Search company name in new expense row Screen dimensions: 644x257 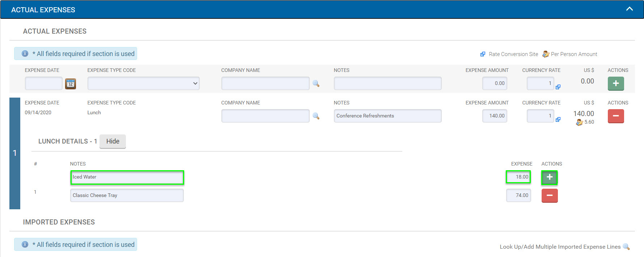316,83
